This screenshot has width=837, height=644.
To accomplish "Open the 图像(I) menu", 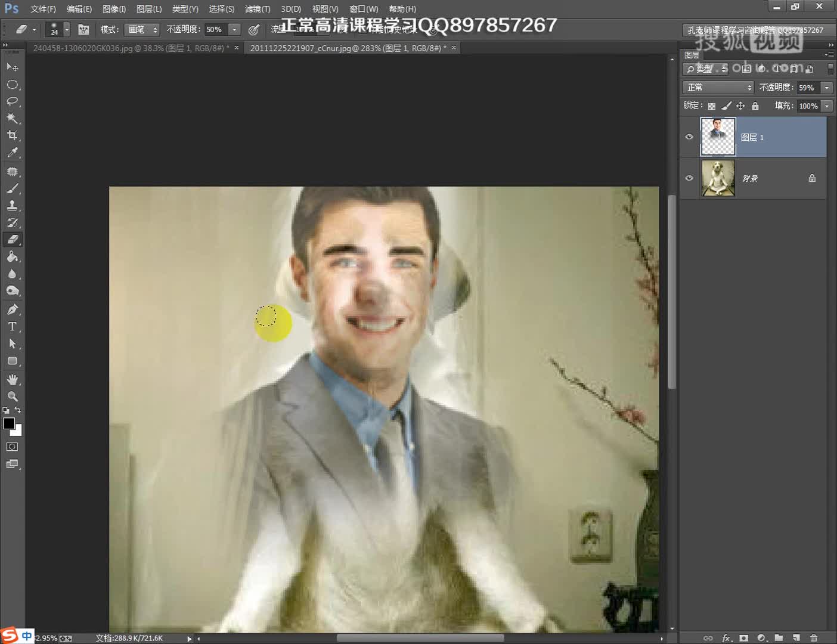I will point(114,9).
